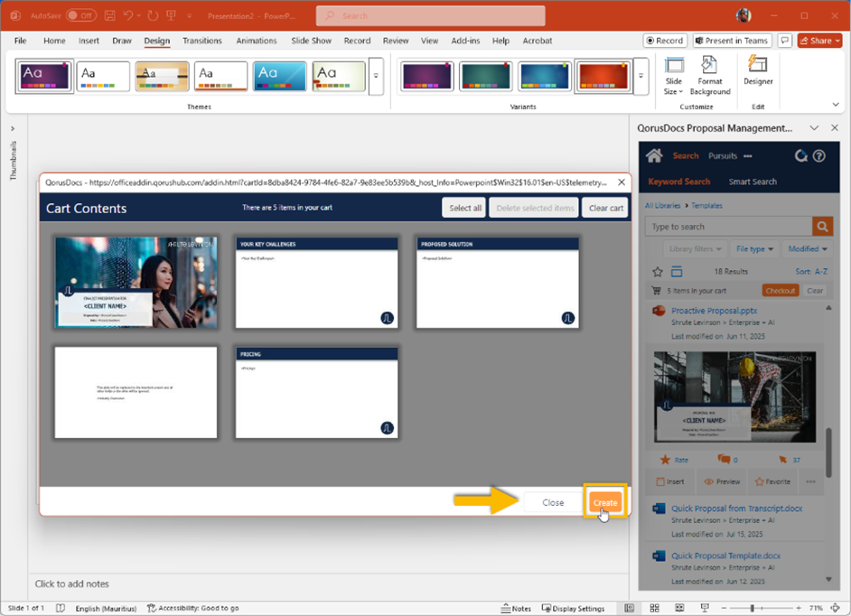This screenshot has height=616, width=851.
Task: Open Sort A-Z option
Action: 811,271
